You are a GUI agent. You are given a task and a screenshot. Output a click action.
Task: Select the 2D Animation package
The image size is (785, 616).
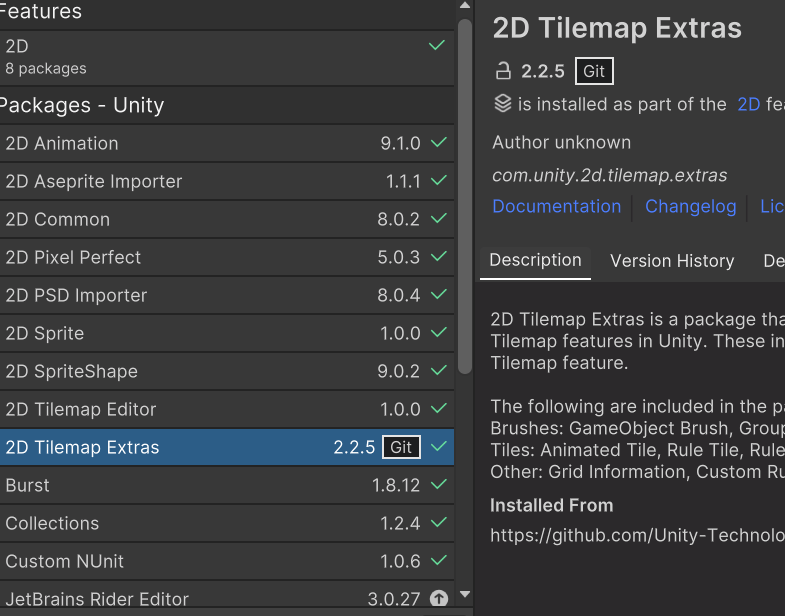pyautogui.click(x=227, y=143)
